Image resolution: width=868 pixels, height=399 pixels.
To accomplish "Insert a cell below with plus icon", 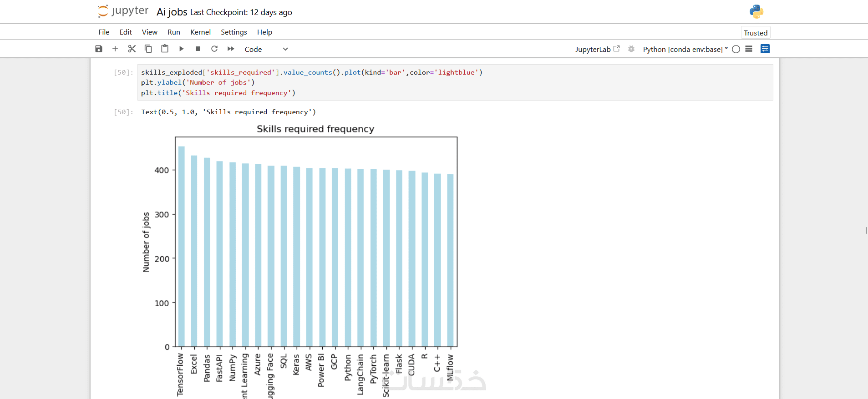I will coord(115,49).
